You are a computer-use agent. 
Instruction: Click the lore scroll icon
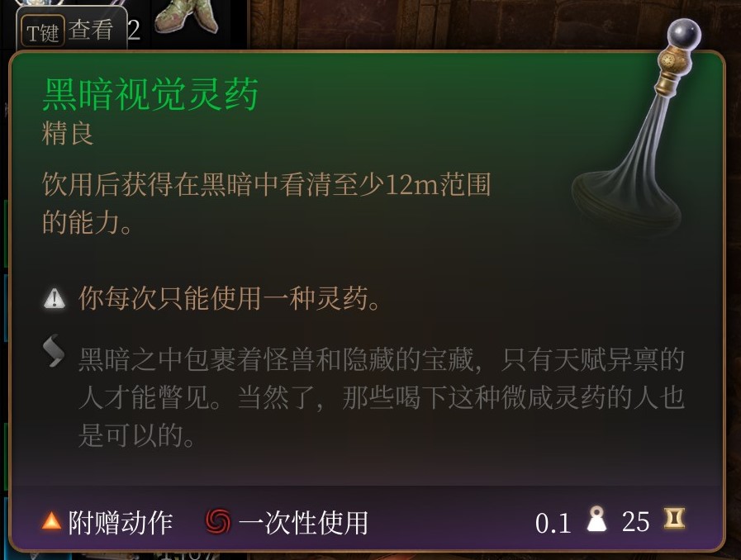54,350
